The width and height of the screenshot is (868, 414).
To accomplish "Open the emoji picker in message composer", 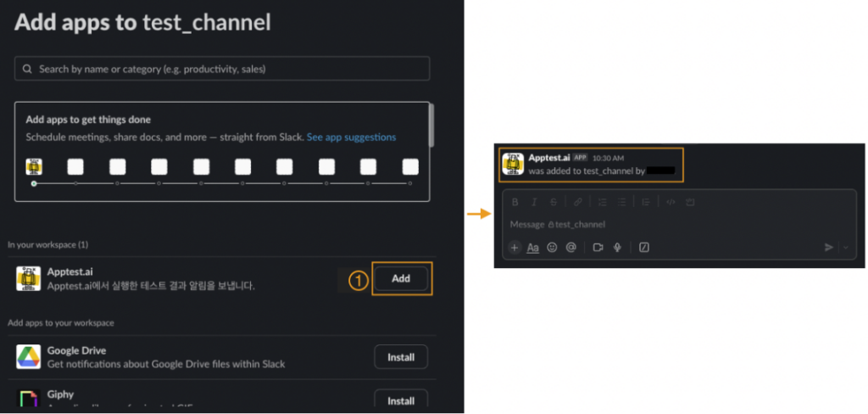I will [552, 248].
